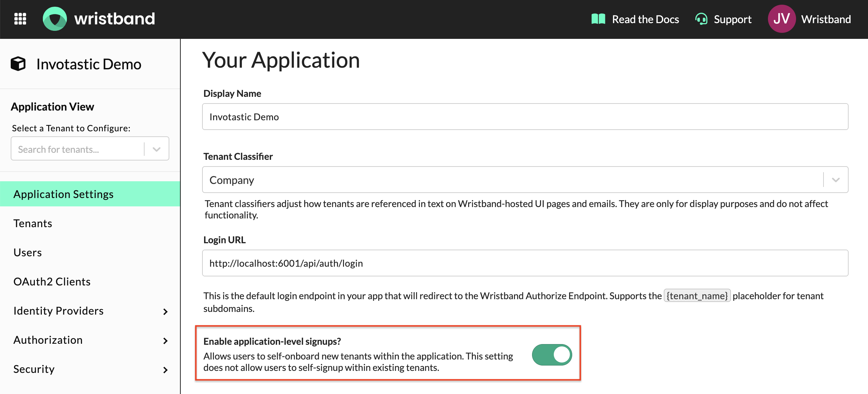Viewport: 868px width, 394px height.
Task: Select Application Settings in sidebar
Action: [x=63, y=194]
